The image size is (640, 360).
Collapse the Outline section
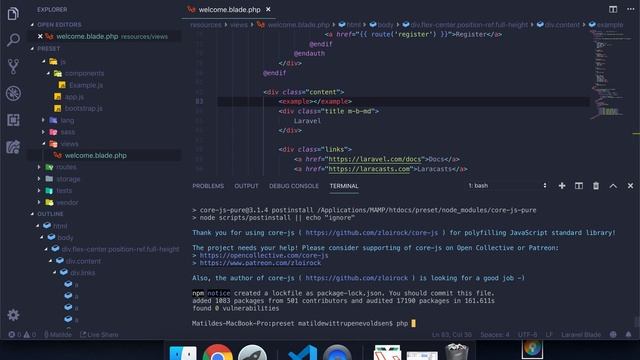(50, 214)
